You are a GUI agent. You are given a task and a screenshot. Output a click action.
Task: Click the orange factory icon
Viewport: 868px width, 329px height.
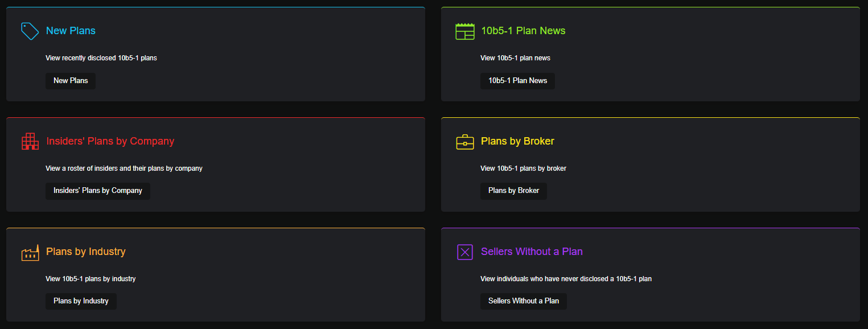(x=30, y=252)
